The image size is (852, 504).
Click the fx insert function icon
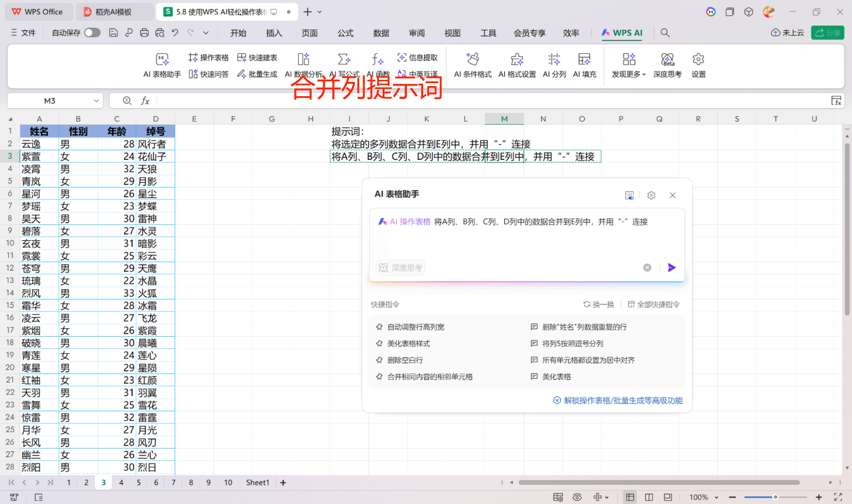(x=145, y=101)
